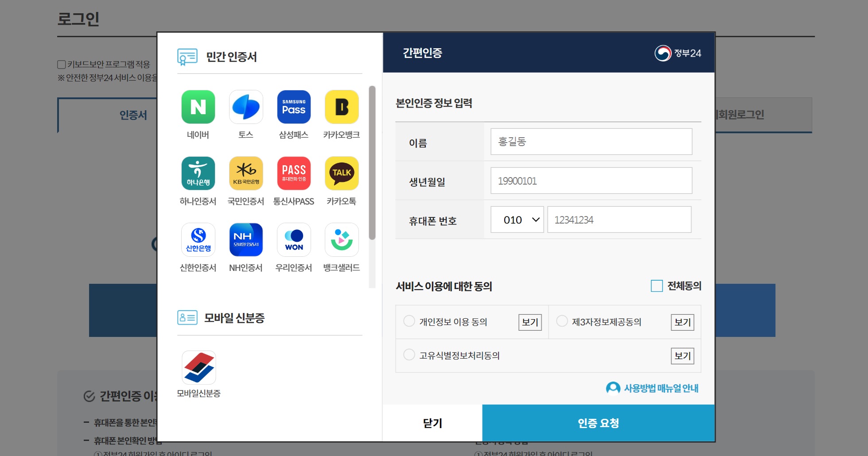Pick the KakaoBank (카카오뱅크) icon

pos(342,107)
